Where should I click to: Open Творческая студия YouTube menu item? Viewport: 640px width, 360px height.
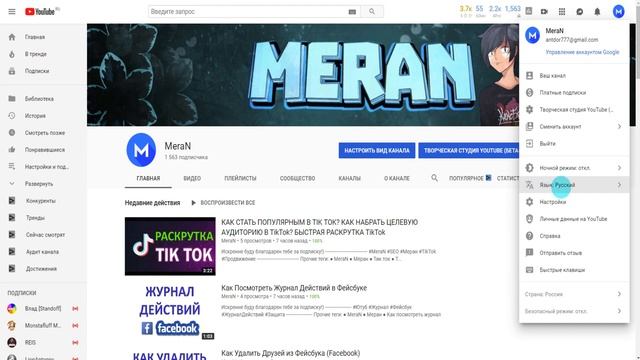pyautogui.click(x=574, y=109)
